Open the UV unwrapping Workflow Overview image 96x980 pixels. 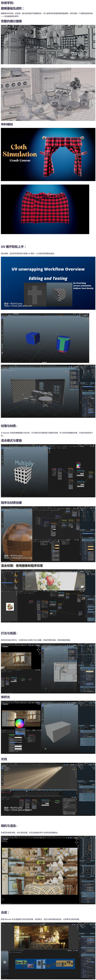tap(48, 283)
